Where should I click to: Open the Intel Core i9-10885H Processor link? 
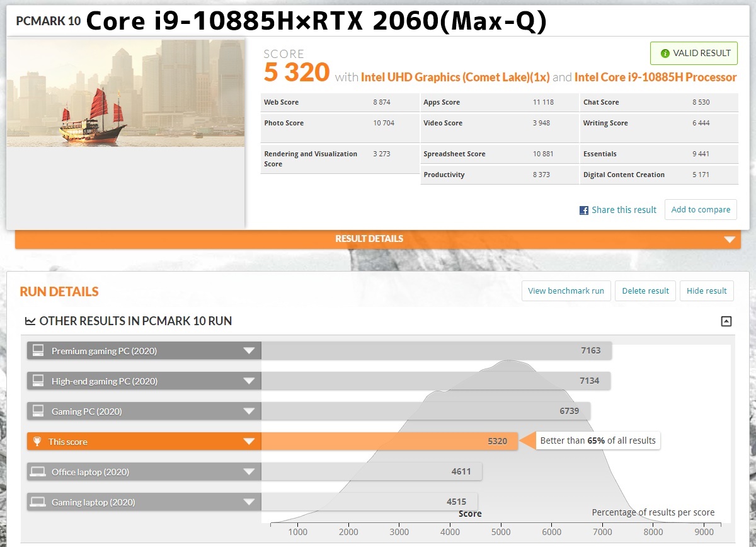point(655,78)
